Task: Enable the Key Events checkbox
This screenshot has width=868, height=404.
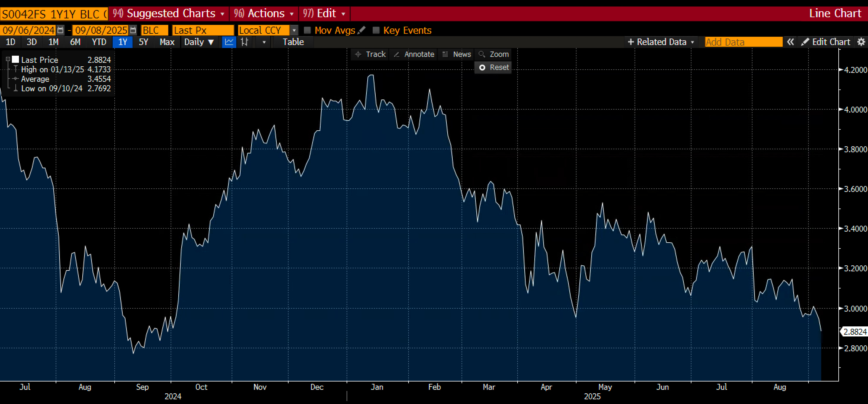Action: [x=376, y=30]
